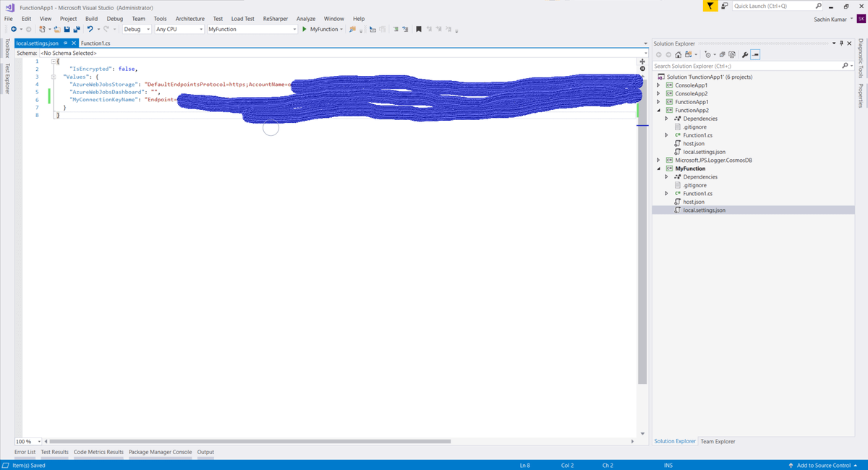Screen dimensions: 868x470
Task: Click the Properties wrench icon in Solution Explorer
Action: click(746, 54)
